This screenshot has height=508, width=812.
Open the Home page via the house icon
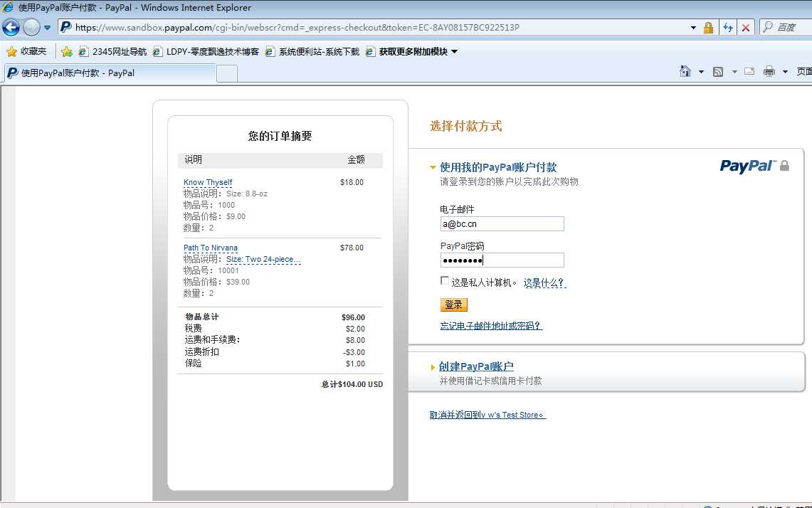(x=684, y=73)
